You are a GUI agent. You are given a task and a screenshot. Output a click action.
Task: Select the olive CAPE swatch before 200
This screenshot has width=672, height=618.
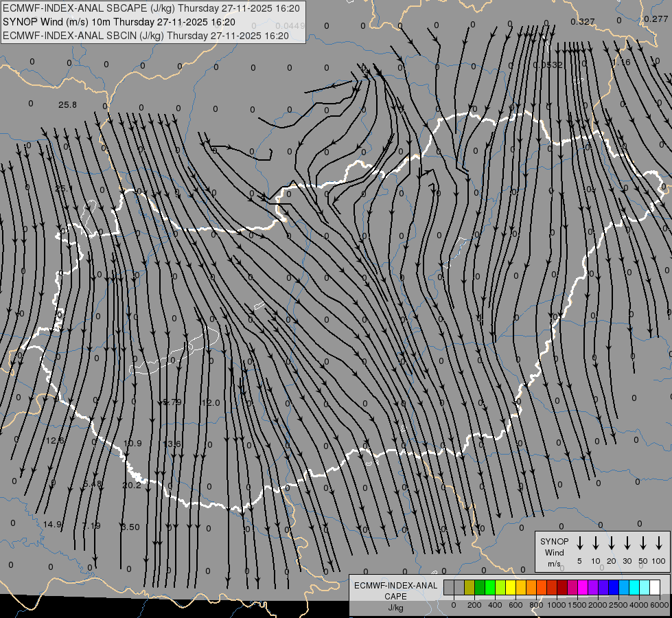470,587
